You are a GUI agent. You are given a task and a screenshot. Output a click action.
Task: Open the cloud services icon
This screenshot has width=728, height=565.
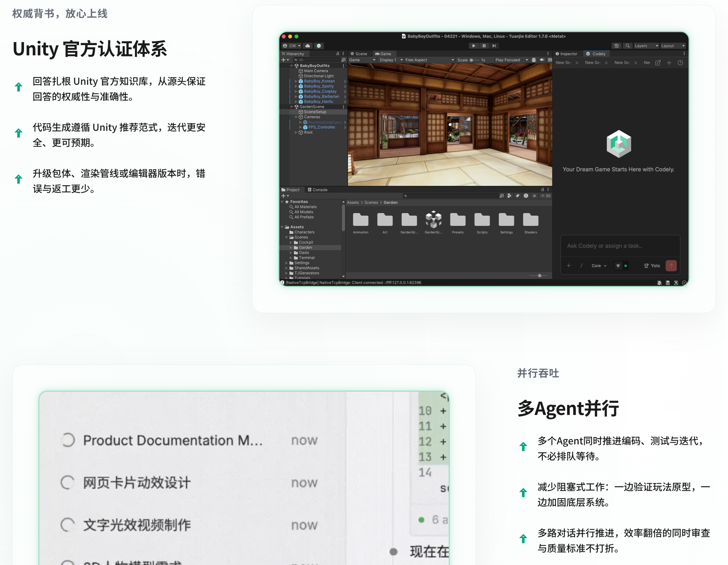(308, 46)
